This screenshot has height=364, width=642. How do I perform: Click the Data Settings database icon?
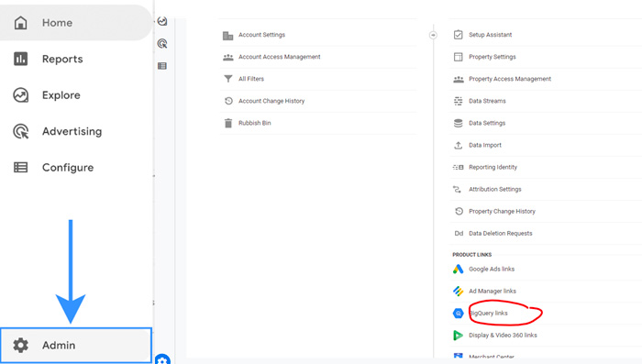(x=459, y=123)
